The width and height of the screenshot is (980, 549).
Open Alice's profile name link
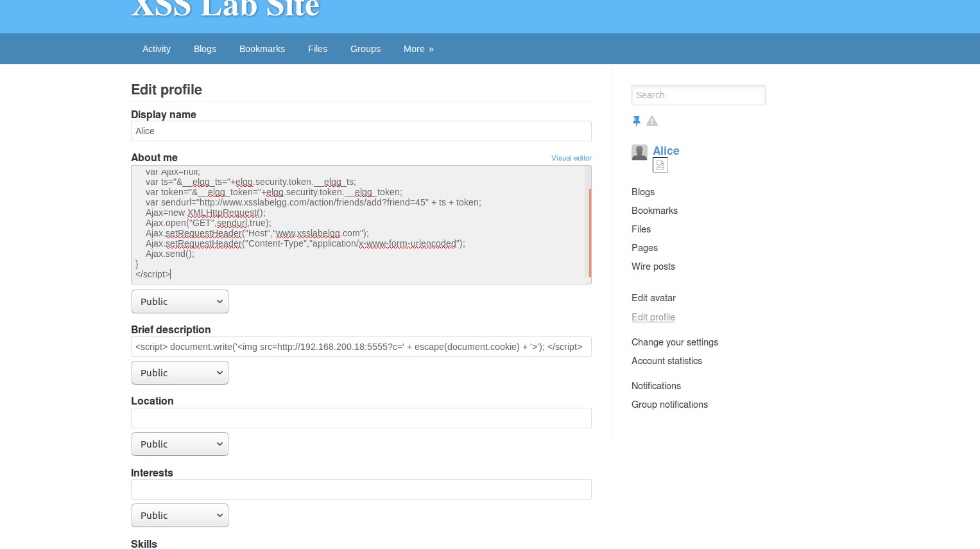[666, 151]
